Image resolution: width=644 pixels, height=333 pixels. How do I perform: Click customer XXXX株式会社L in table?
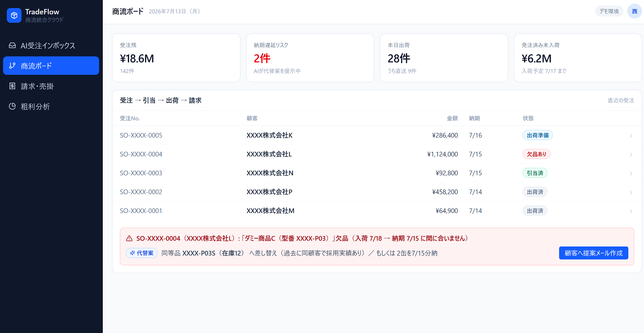tap(269, 154)
